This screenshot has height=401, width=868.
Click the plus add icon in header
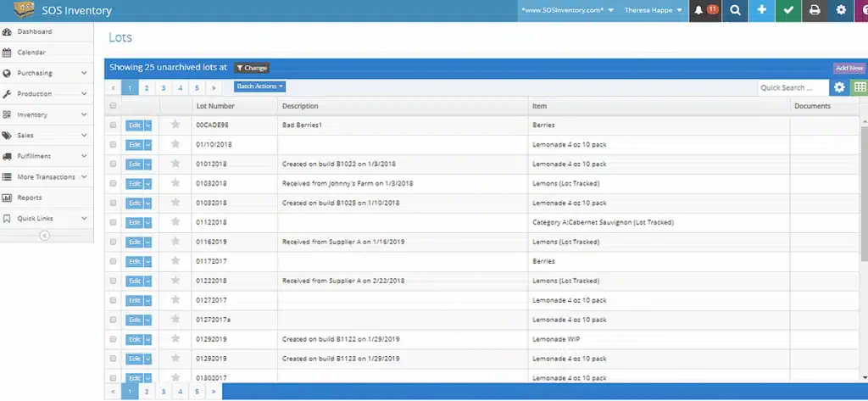tap(762, 10)
